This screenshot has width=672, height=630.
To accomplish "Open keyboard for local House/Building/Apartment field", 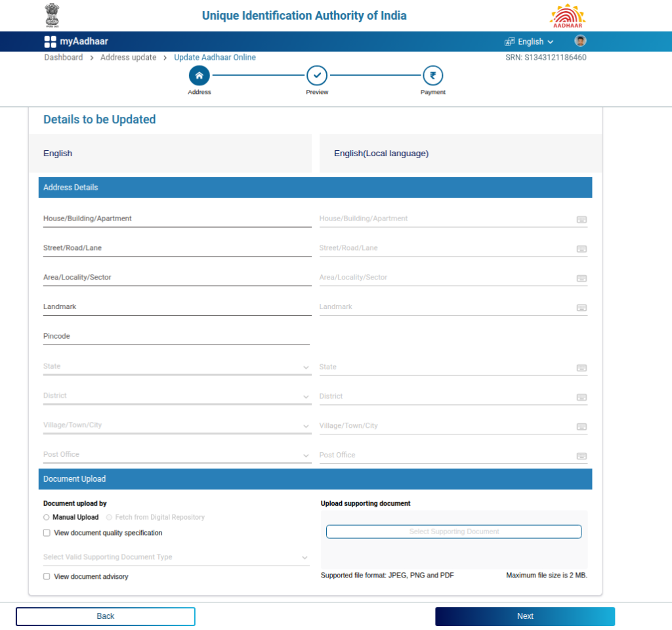I will point(581,219).
